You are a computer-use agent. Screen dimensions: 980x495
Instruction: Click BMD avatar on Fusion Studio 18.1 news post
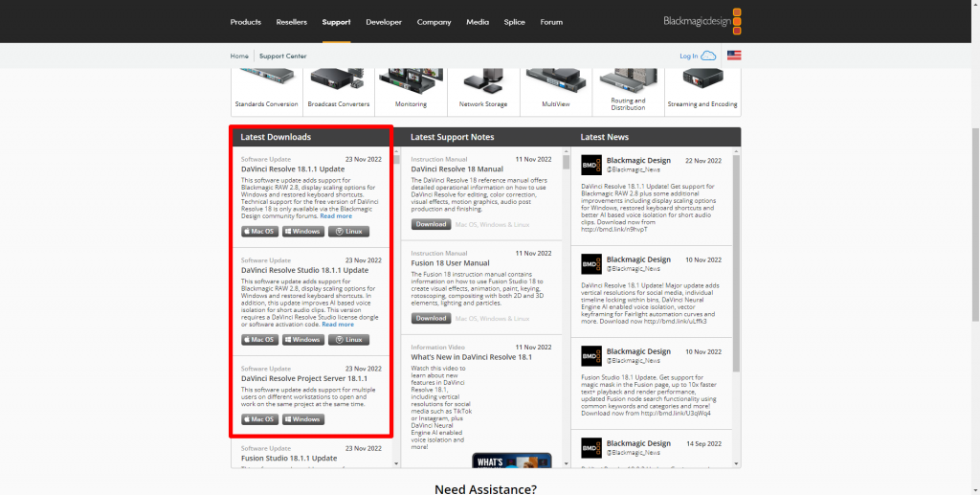pyautogui.click(x=591, y=355)
